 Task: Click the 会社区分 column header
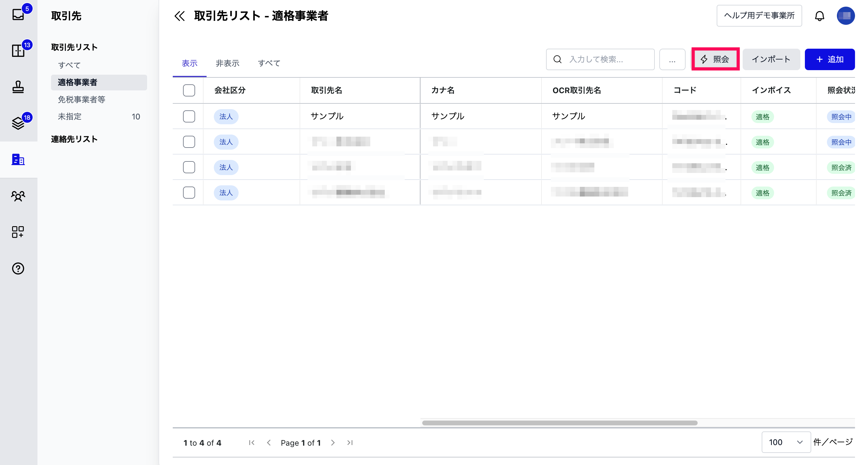click(230, 90)
